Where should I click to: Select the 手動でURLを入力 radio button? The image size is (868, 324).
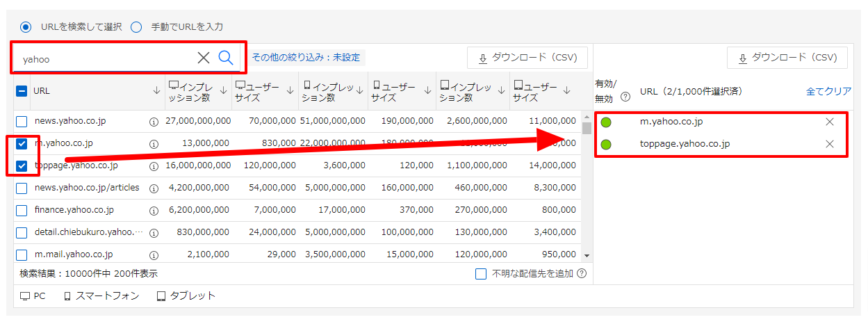click(136, 27)
